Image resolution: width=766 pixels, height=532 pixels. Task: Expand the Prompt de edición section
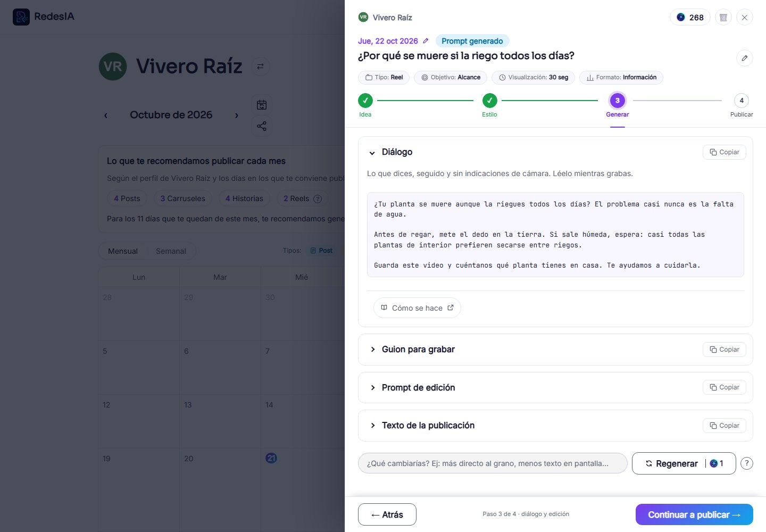373,388
